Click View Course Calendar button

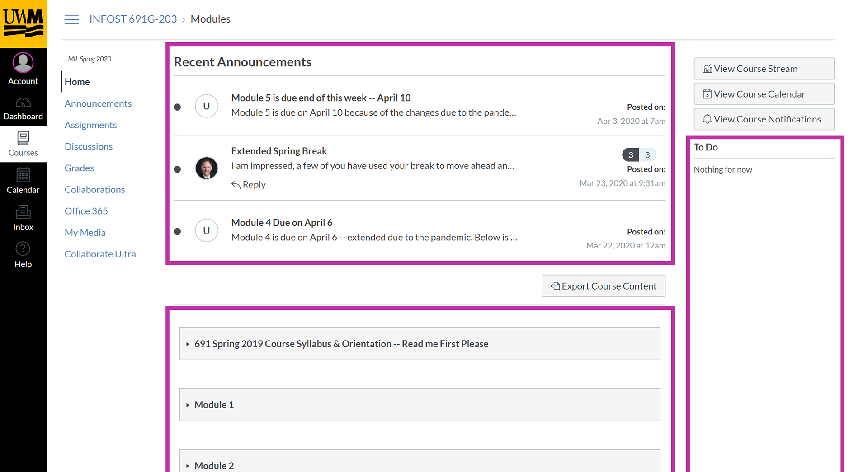(764, 94)
